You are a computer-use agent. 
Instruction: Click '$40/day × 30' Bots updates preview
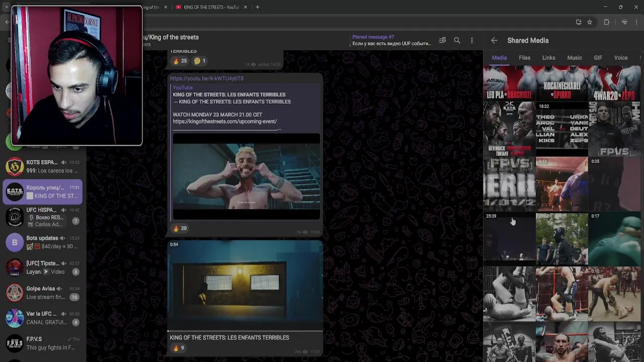(x=52, y=246)
